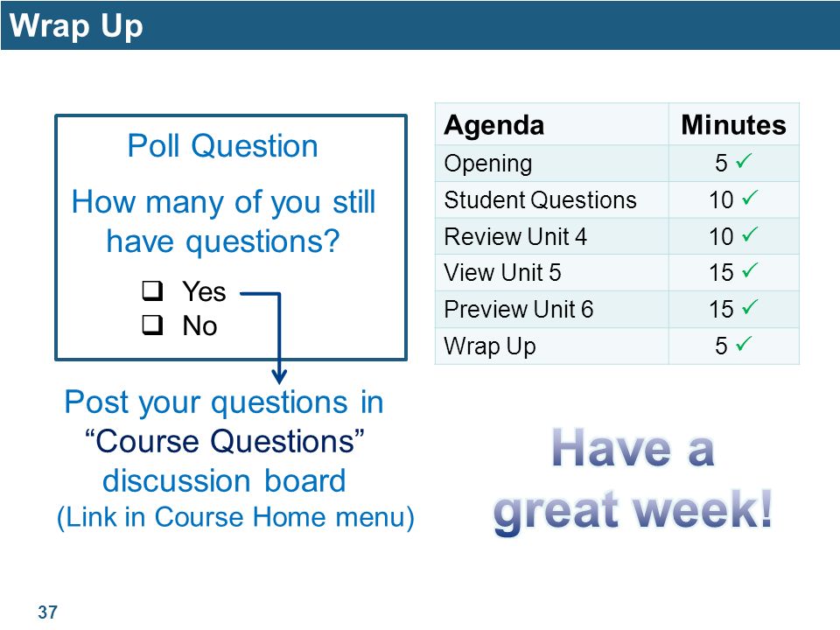Check the Yes poll checkbox

pos(152,290)
